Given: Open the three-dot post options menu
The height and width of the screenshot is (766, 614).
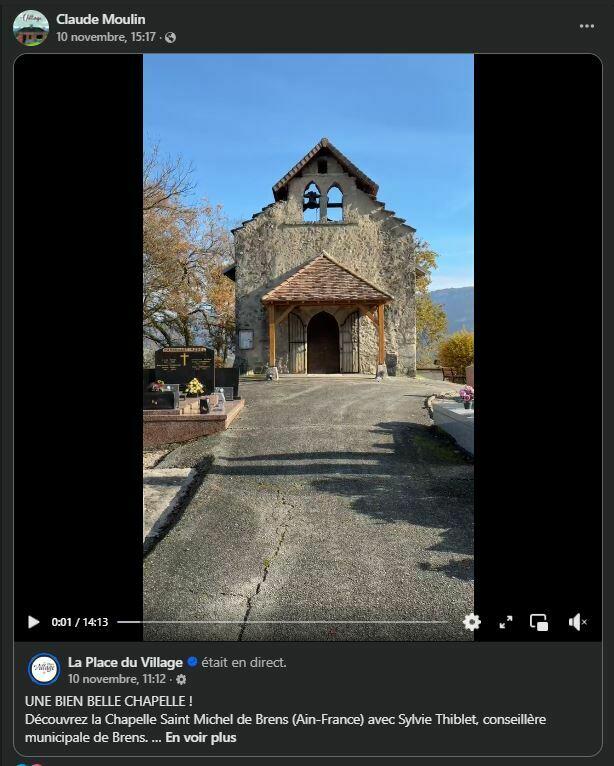Looking at the screenshot, I should point(587,26).
